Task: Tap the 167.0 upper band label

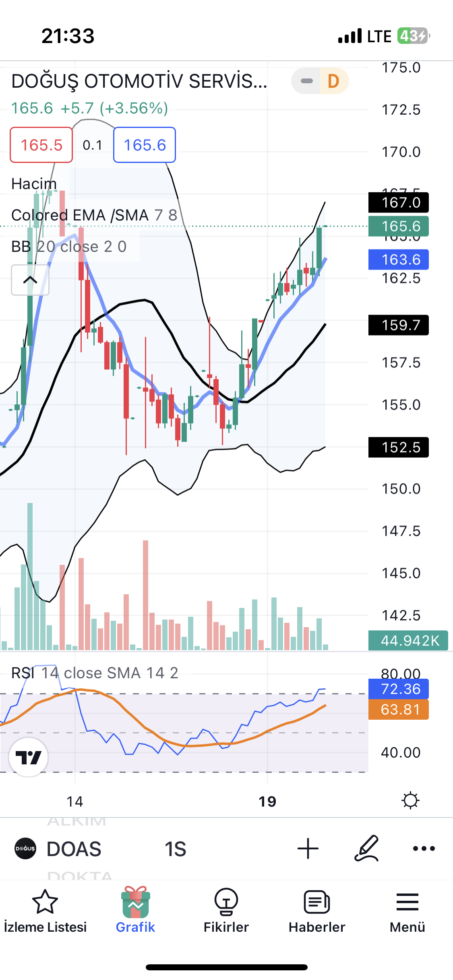Action: click(399, 202)
